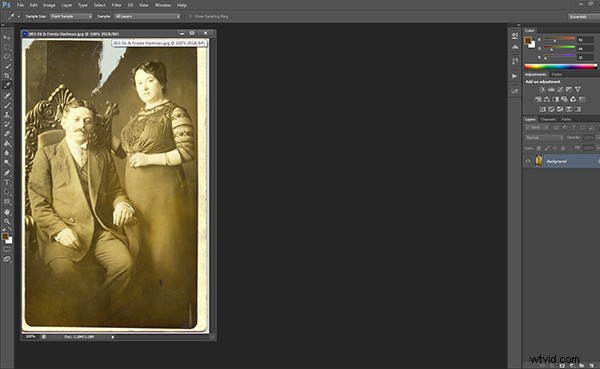Hide the Background layer with eye icon
This screenshot has height=369, width=600.
click(528, 161)
